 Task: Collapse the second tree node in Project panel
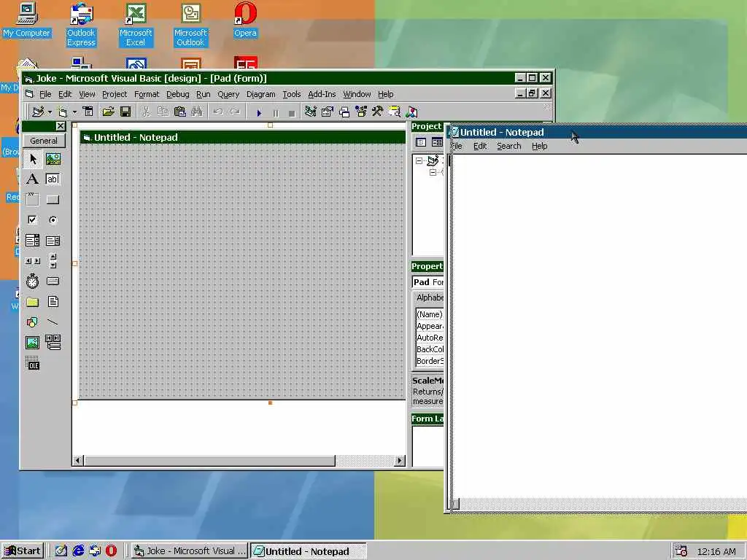point(433,172)
